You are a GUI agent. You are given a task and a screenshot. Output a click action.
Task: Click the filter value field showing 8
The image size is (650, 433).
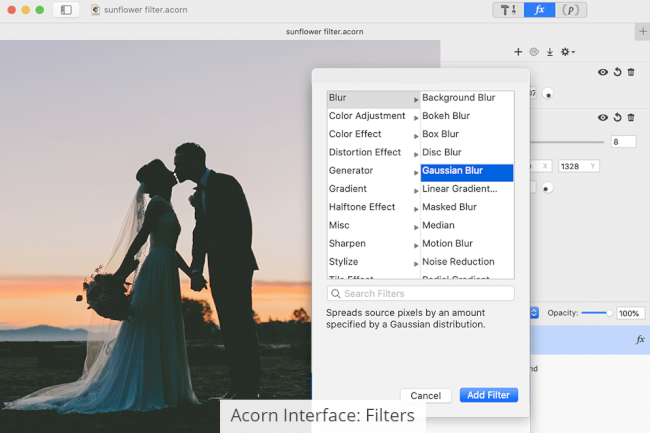[x=623, y=142]
